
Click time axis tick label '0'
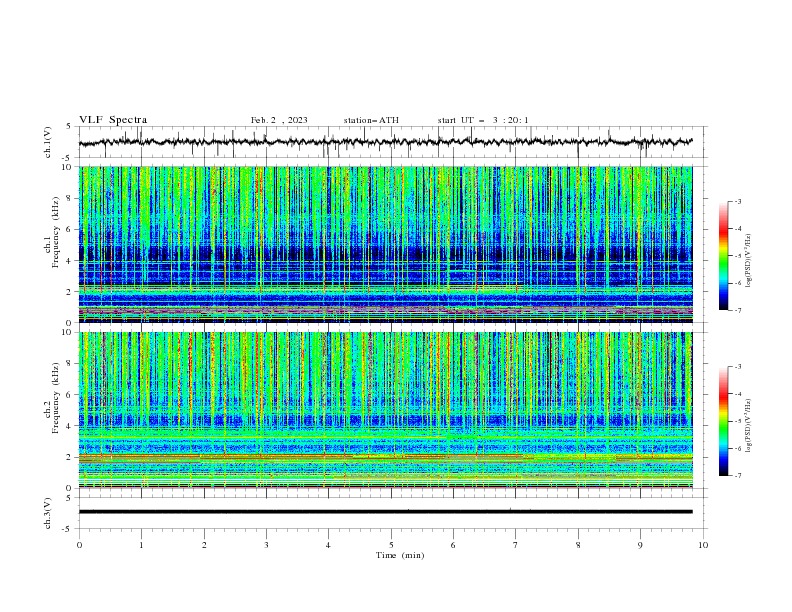[x=79, y=545]
